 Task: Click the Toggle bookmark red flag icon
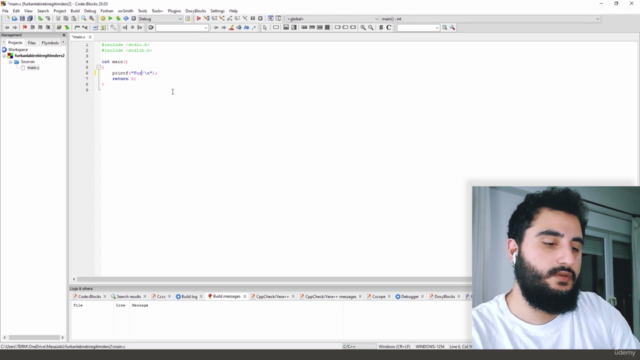[x=24, y=27]
